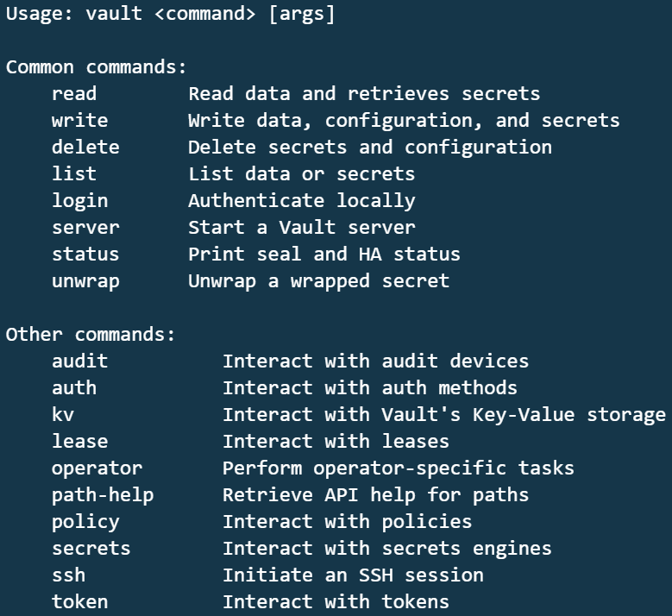Click the "Usage: vault <command> [args]" line
Screen dimensions: 672x616
(x=170, y=15)
